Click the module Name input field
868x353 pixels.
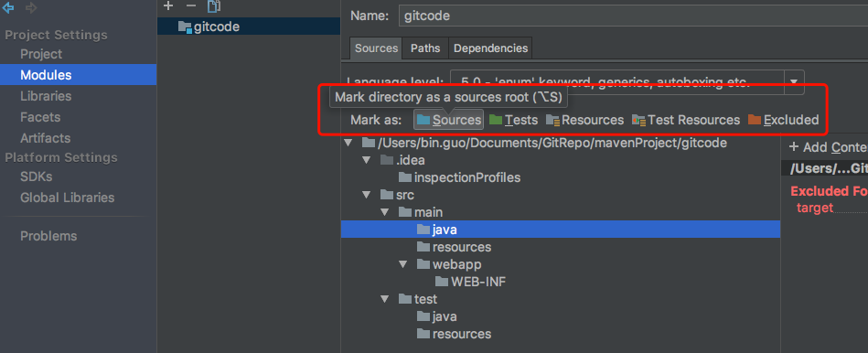tap(633, 16)
